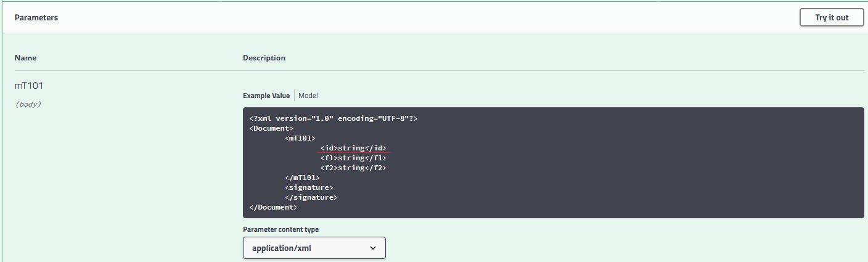The height and width of the screenshot is (262, 868).
Task: Click the Try it out button
Action: (832, 17)
